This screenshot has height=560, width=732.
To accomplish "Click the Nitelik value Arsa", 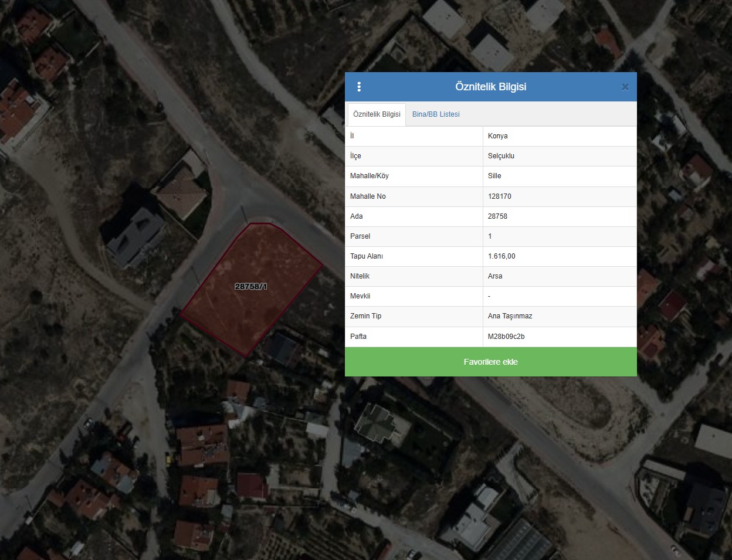I will [495, 276].
